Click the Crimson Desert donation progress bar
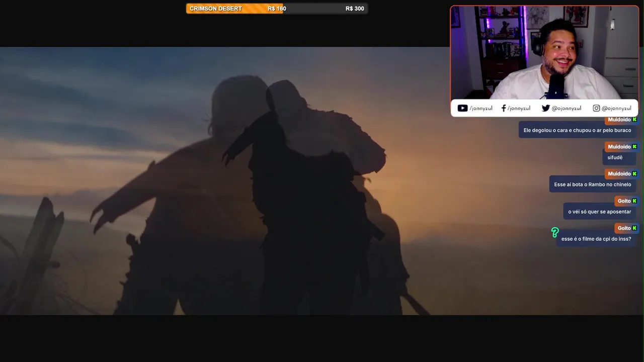The image size is (644, 362). point(277,9)
